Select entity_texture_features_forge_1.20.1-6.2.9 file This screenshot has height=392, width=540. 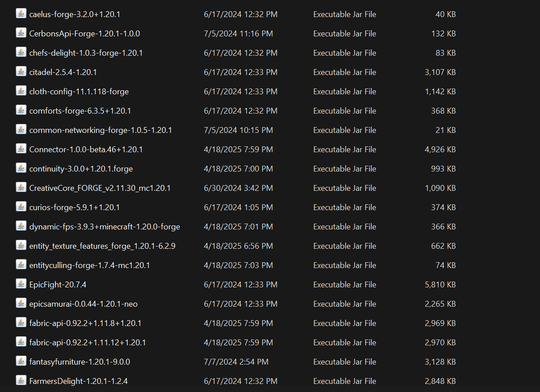(102, 246)
